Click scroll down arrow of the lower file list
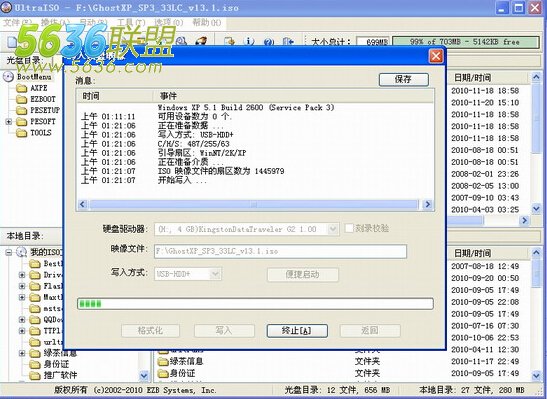547x399 pixels. click(537, 376)
